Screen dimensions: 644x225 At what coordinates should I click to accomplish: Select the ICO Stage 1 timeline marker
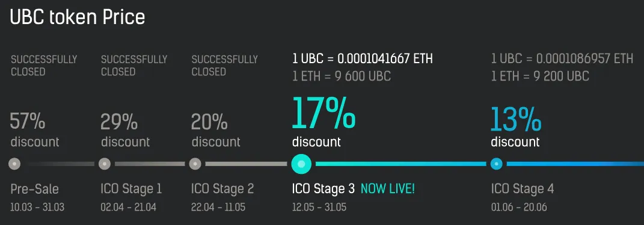[105, 164]
